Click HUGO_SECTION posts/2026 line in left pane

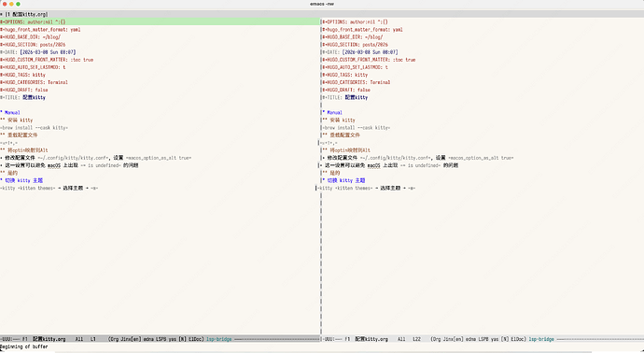click(x=33, y=45)
